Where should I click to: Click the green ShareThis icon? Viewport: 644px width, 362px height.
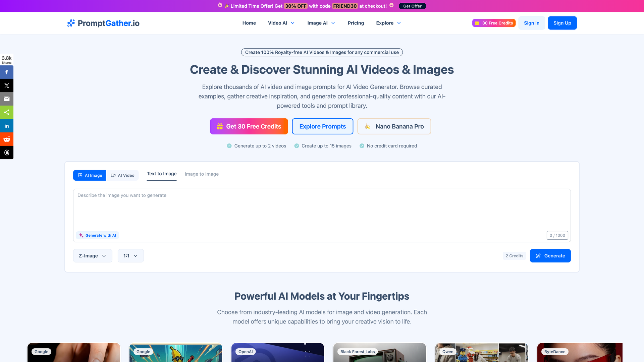coord(7,112)
